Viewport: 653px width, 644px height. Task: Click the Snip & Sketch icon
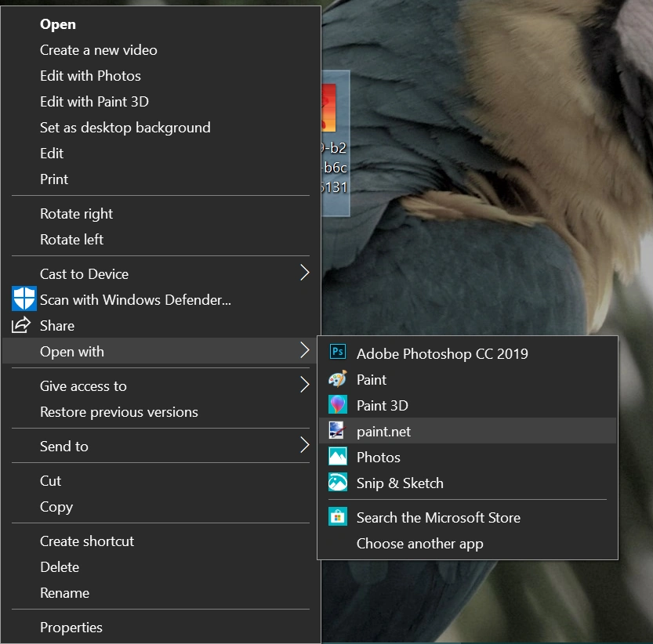click(337, 482)
